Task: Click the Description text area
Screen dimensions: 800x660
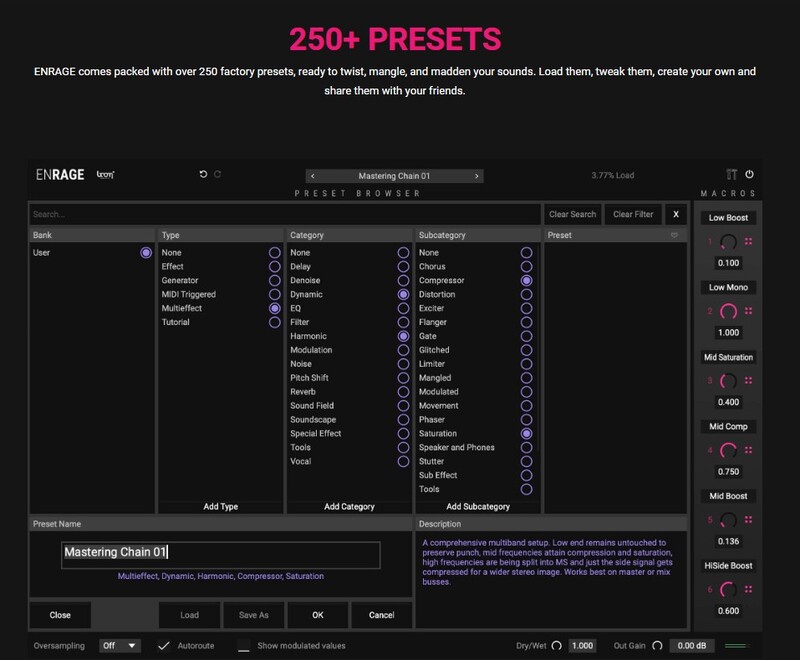Action: (x=552, y=579)
